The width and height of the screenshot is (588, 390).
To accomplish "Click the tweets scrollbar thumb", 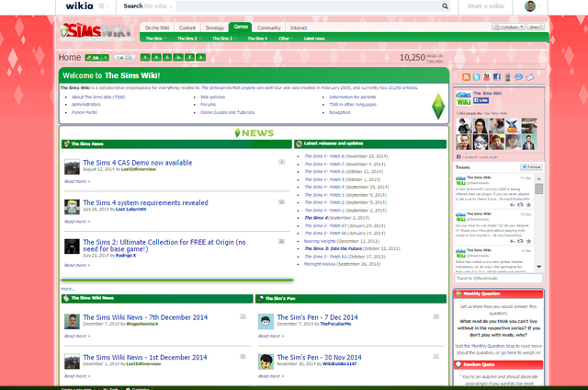I will (x=539, y=189).
